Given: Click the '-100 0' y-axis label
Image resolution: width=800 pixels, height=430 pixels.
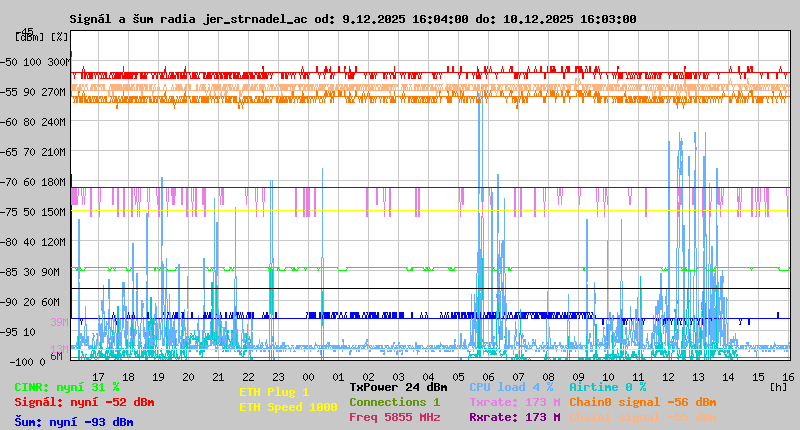Looking at the screenshot, I should click(28, 362).
